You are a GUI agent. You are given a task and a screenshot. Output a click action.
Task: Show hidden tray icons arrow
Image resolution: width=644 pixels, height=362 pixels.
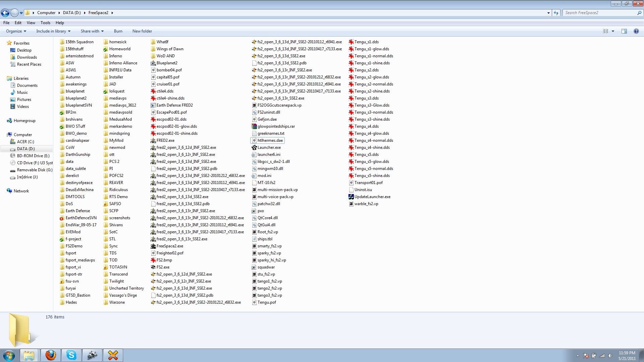point(578,356)
